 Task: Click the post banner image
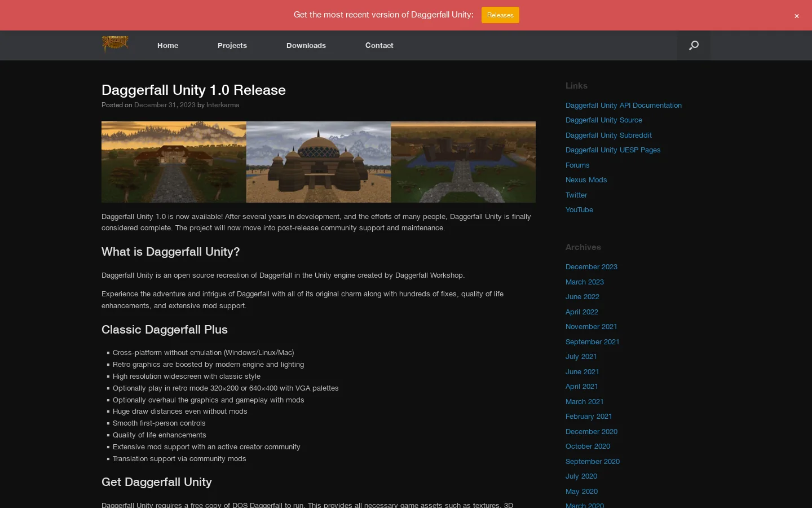(x=319, y=162)
